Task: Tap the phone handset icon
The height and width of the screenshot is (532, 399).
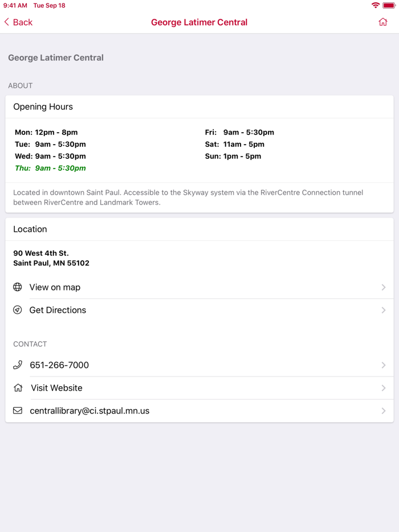Action: [x=18, y=365]
